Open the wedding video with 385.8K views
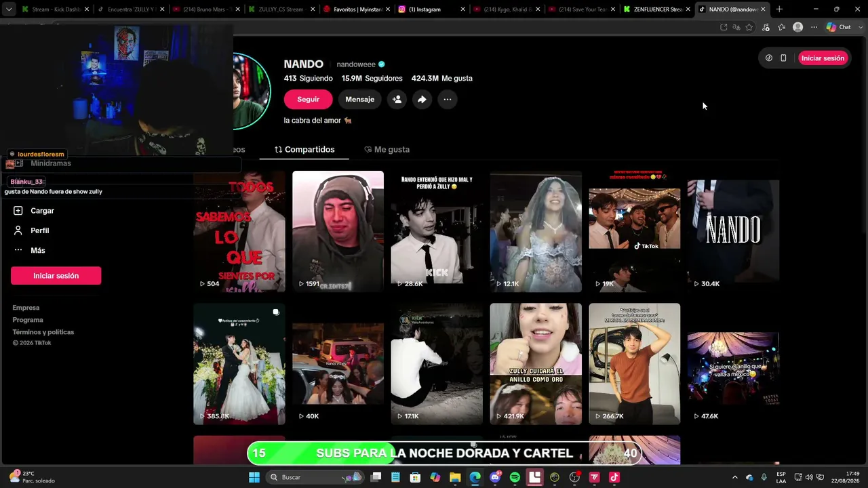Screen dimensions: 868x488 click(239, 364)
